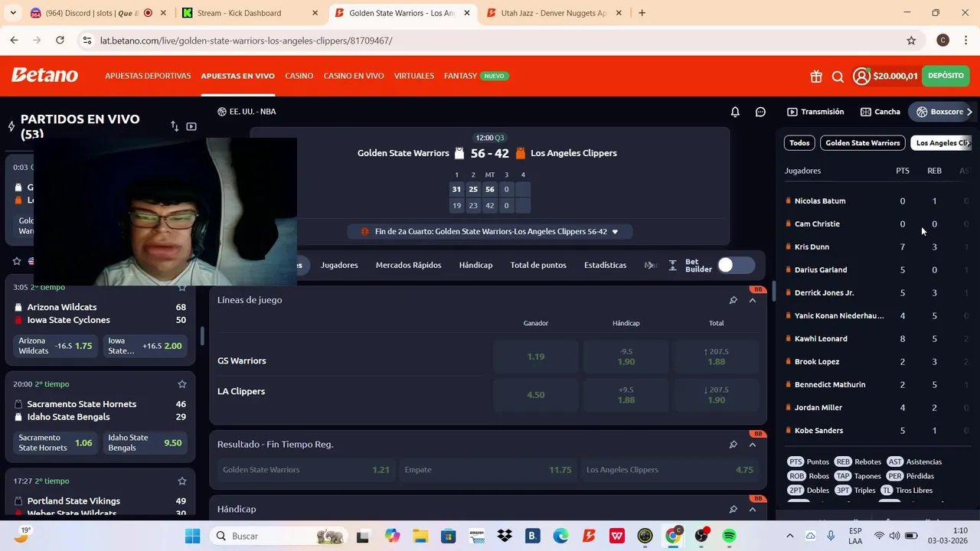This screenshot has height=551, width=980.
Task: Favorite the Sacramento State Hornets match
Action: (182, 384)
